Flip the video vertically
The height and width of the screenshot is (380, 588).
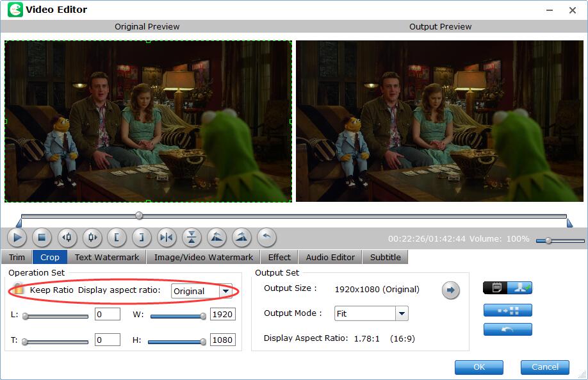point(192,238)
